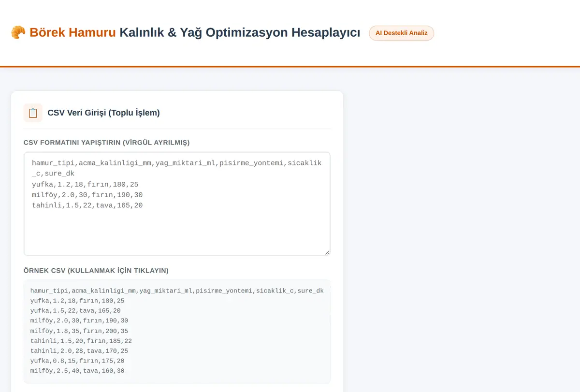Click sample row 'milföy,2.5,40,tava,160,30'
The width and height of the screenshot is (580, 392).
pos(77,371)
